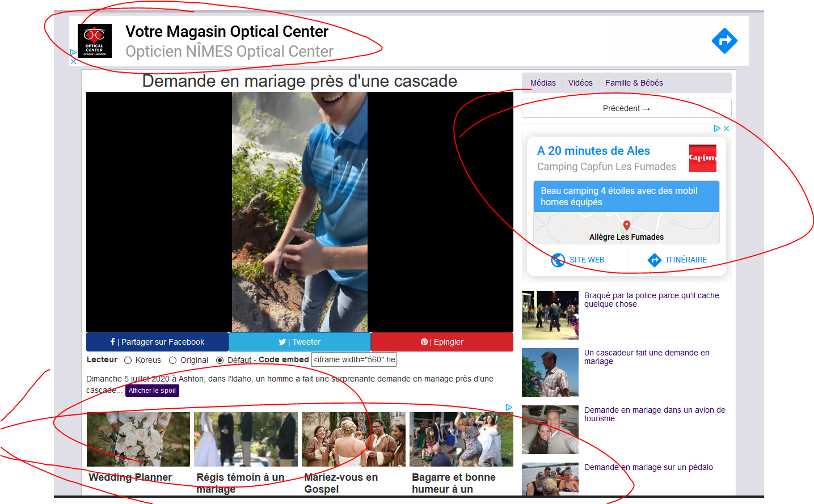Pin video with Epingler button
The height and width of the screenshot is (504, 814).
click(442, 342)
